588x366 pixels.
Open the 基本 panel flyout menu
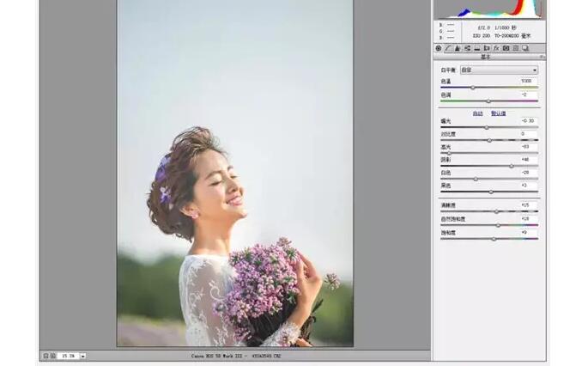(x=542, y=57)
